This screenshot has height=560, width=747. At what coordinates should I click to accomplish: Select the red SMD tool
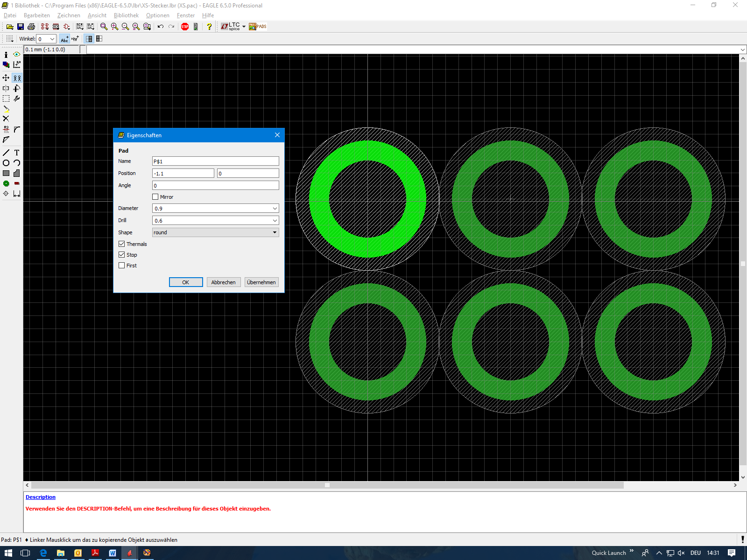(17, 183)
